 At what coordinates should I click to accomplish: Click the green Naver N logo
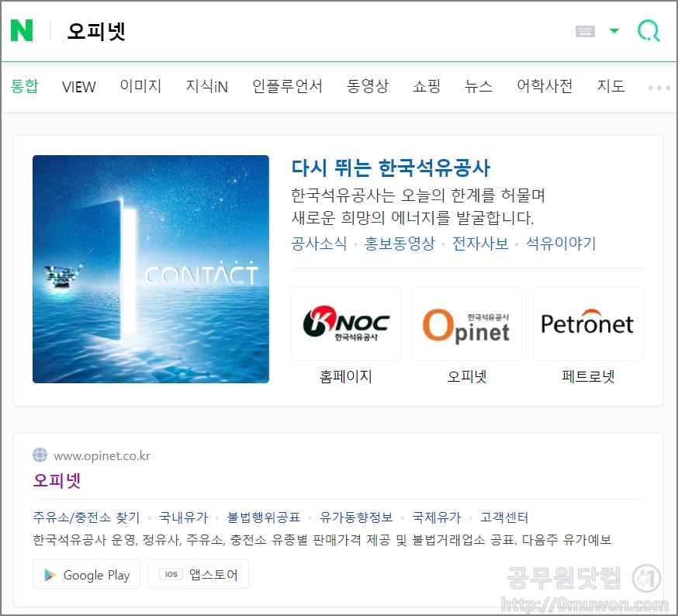22,31
